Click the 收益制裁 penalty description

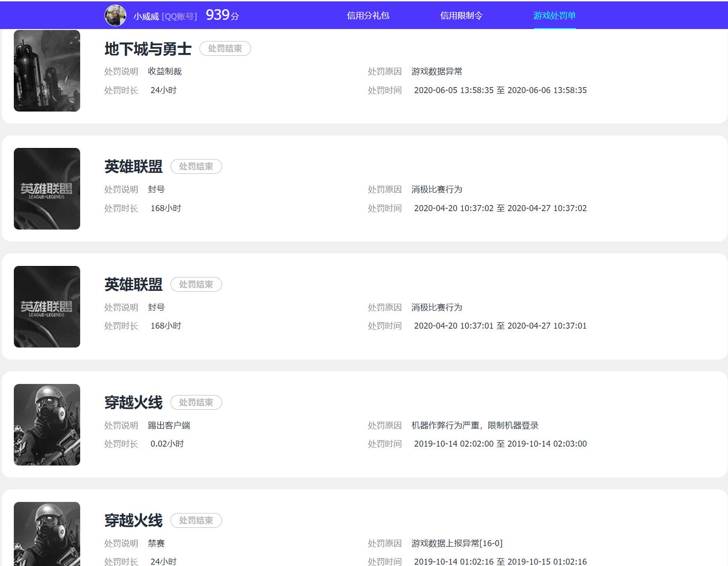pyautogui.click(x=165, y=71)
